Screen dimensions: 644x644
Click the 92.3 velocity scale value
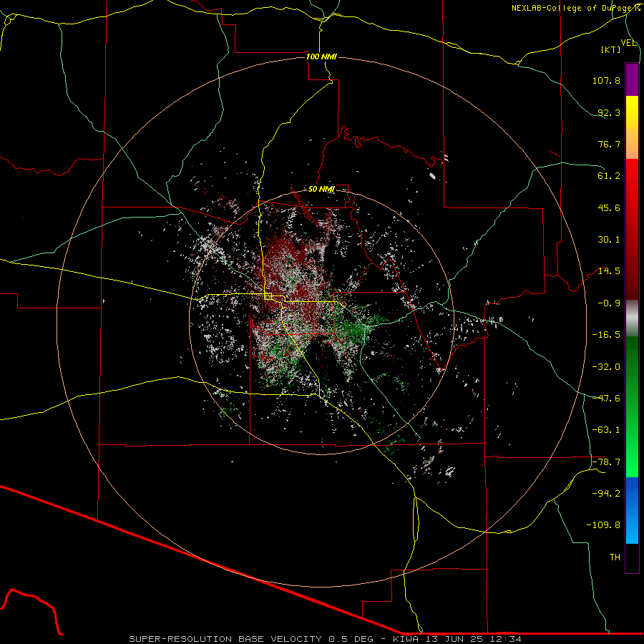coord(609,112)
